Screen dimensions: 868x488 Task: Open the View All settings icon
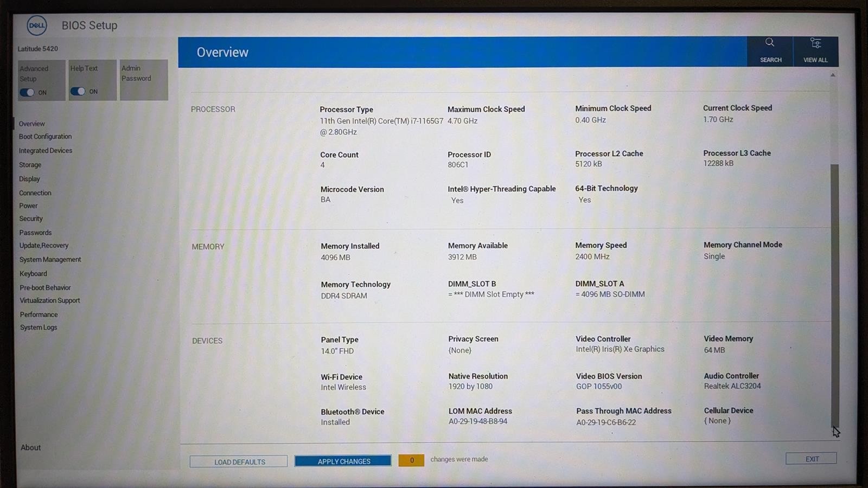click(x=815, y=43)
